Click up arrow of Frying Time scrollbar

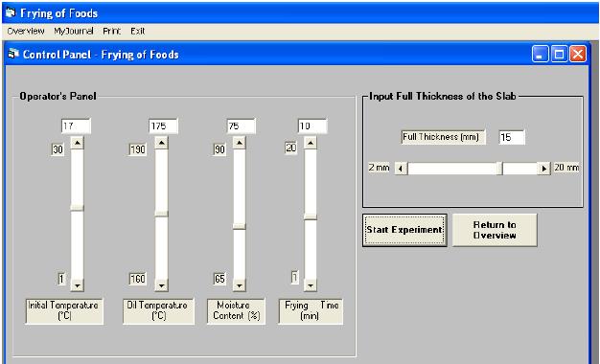pos(311,143)
